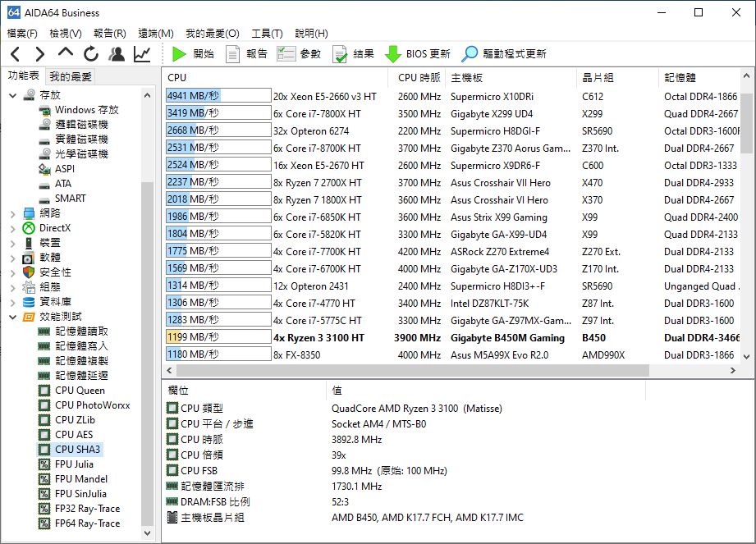This screenshot has height=544, width=756.
Task: Open the user profile icon in toolbar
Action: point(117,54)
